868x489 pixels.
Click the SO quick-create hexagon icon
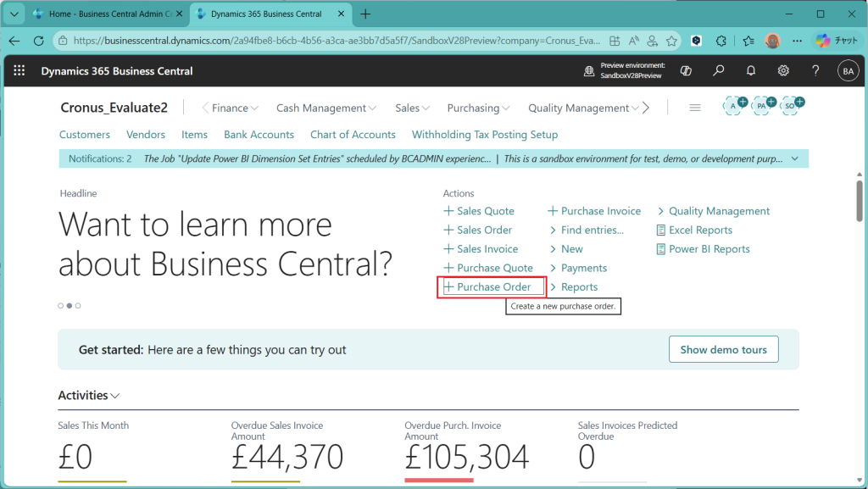pos(791,106)
